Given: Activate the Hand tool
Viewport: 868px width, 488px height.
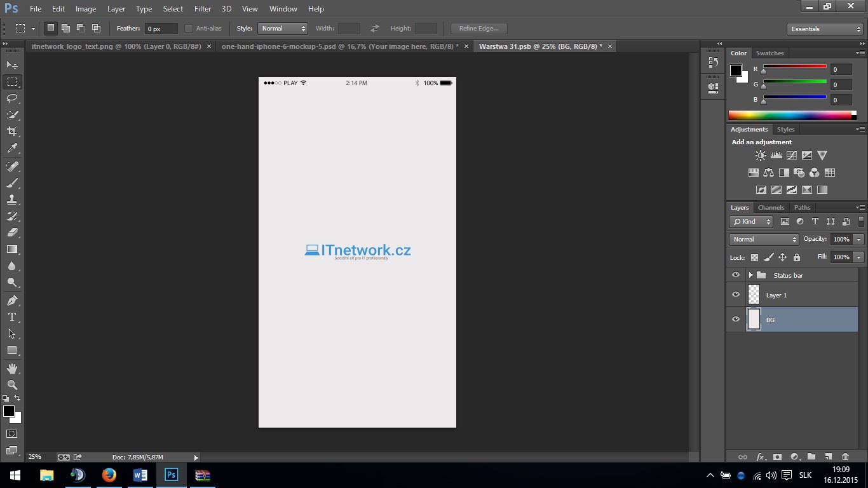Looking at the screenshot, I should pos(12,369).
